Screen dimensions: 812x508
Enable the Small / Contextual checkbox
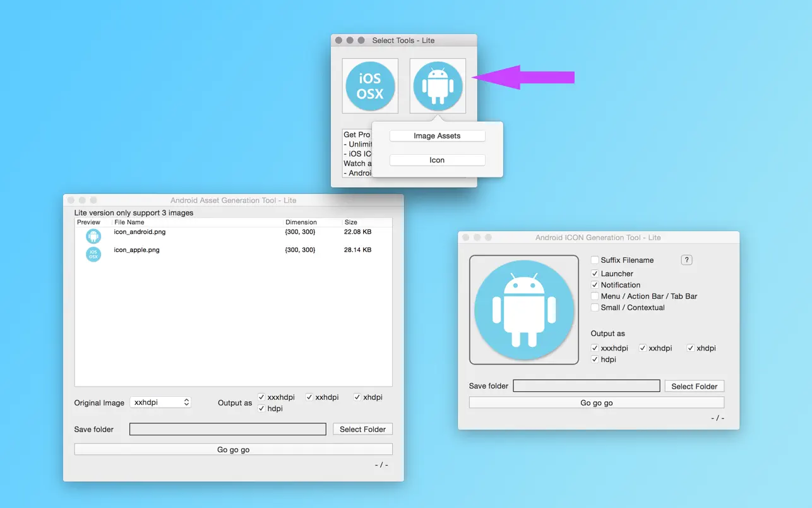(594, 308)
